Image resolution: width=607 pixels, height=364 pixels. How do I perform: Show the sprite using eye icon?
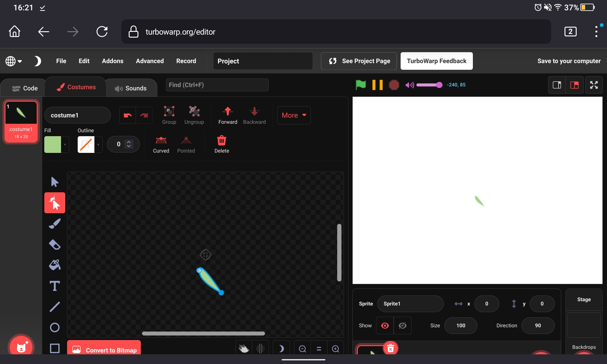pos(385,325)
